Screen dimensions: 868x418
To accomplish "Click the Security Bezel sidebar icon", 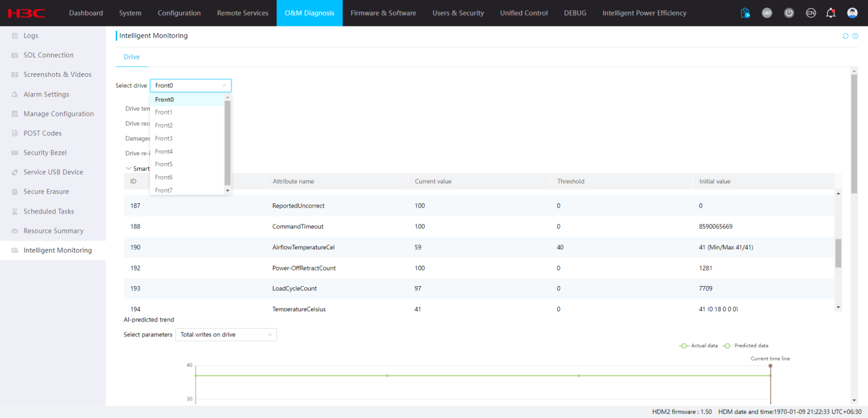I will 15,153.
